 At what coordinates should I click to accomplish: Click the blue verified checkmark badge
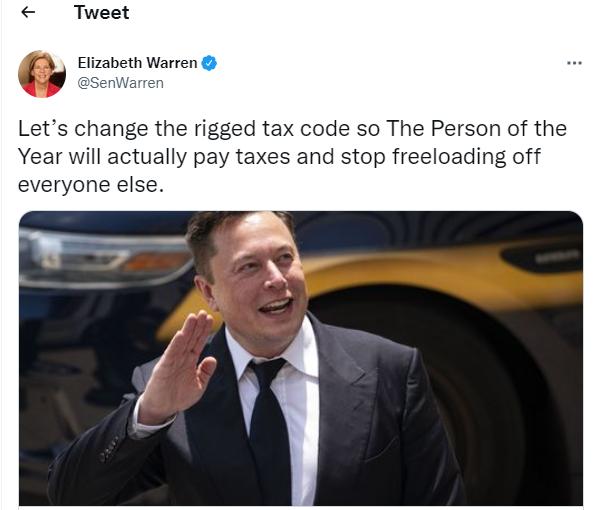(209, 63)
